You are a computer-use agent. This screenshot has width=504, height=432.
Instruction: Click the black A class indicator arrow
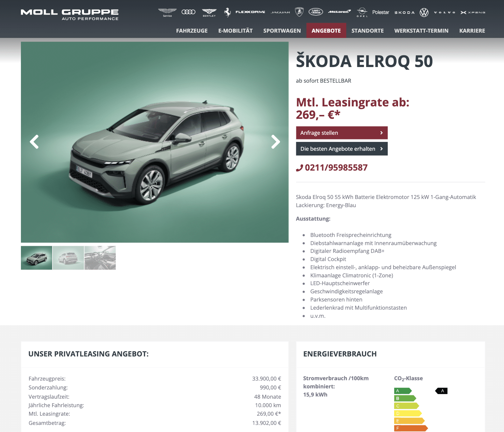coord(442,391)
